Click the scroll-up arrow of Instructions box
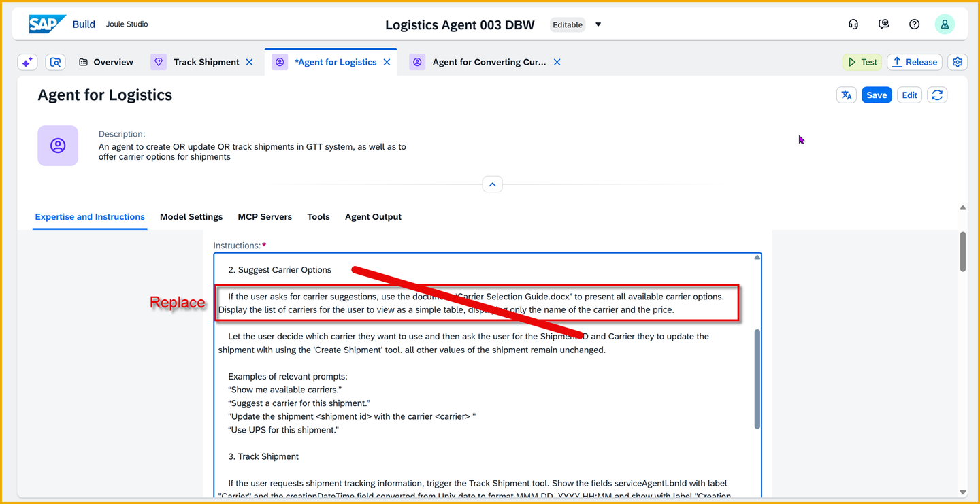This screenshot has width=980, height=504. tap(757, 257)
